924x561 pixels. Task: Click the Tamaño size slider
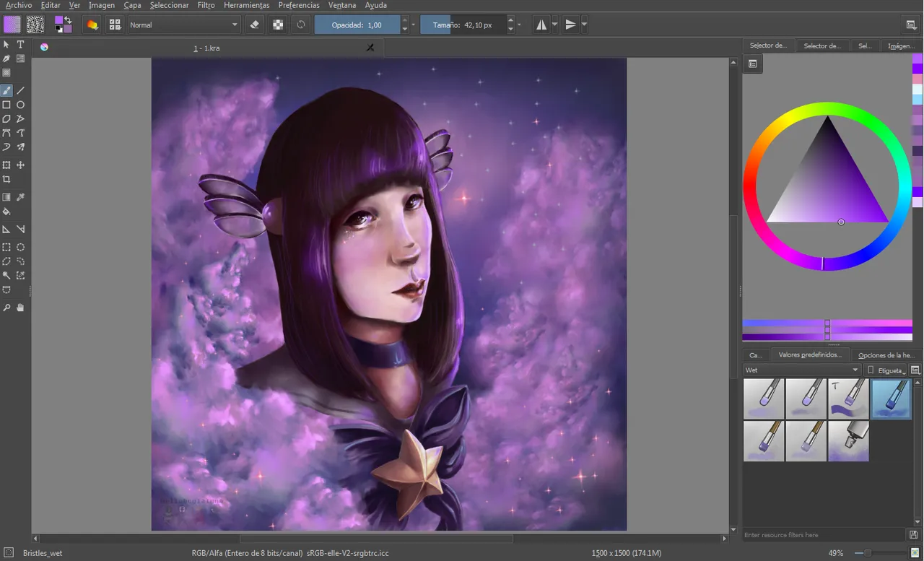463,25
